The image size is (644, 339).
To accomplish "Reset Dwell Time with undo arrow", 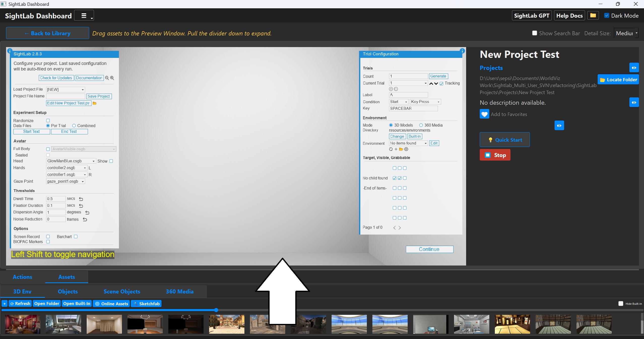I will point(81,199).
